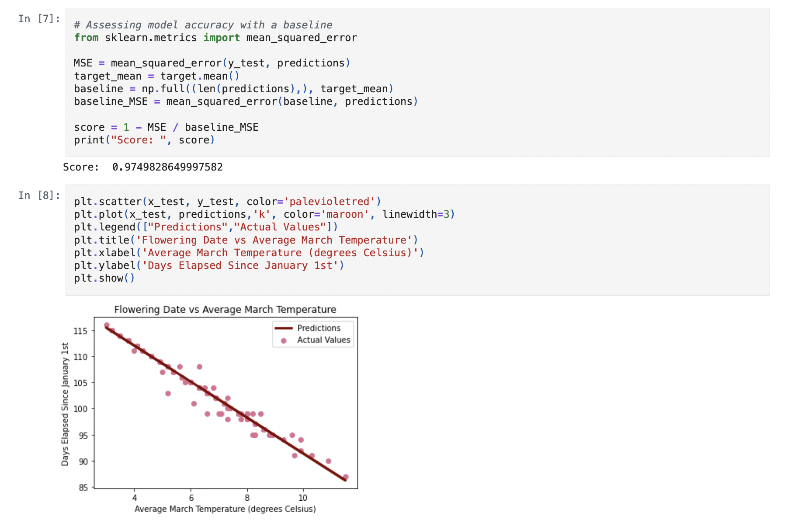The width and height of the screenshot is (812, 530).
Task: Click the plt.title code line
Action: [246, 240]
